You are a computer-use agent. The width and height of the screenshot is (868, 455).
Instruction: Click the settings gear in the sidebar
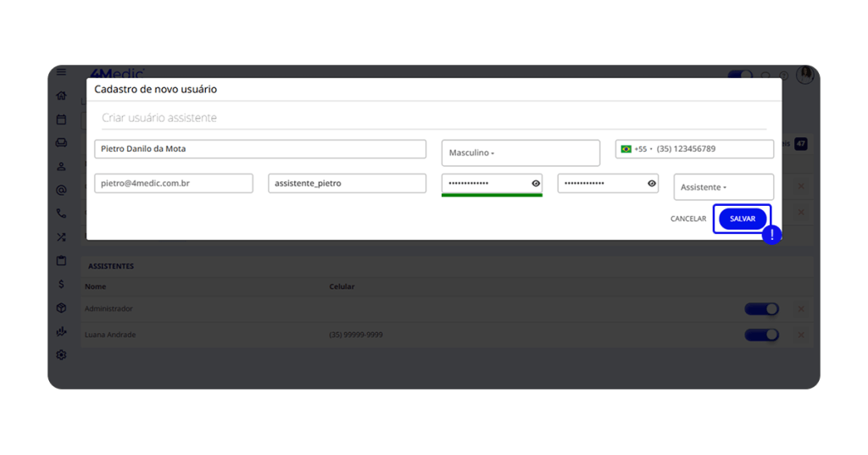[61, 355]
